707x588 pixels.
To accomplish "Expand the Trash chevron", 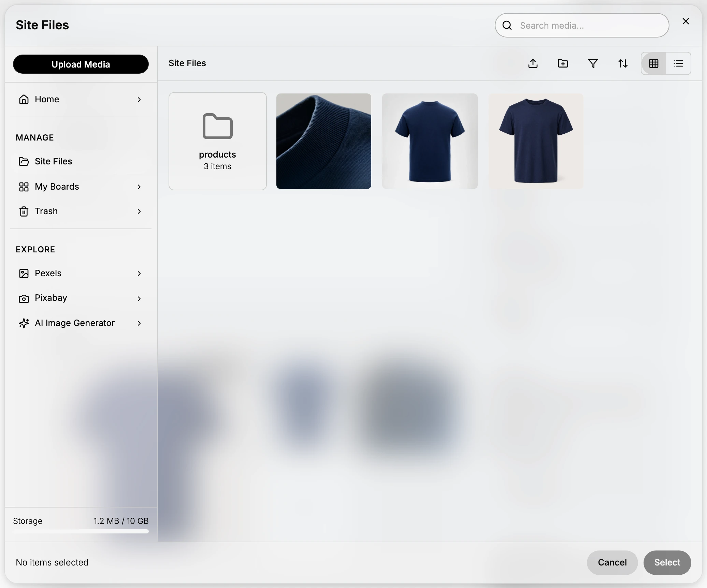I will click(x=139, y=211).
